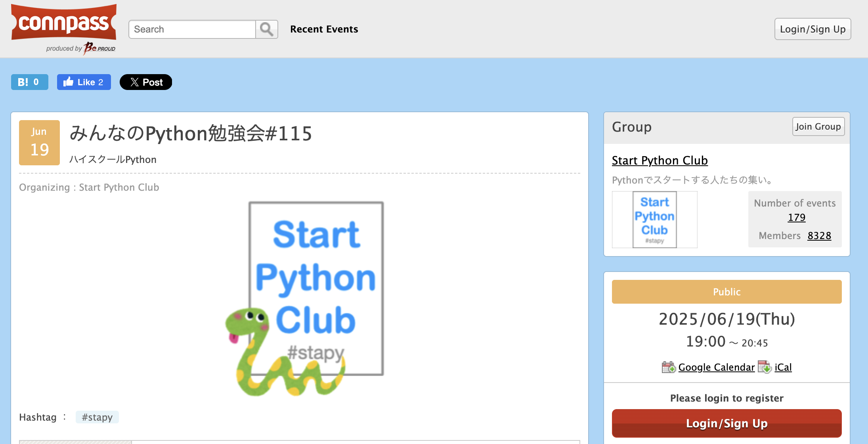868x444 pixels.
Task: Click the Google Calendar icon
Action: point(669,367)
